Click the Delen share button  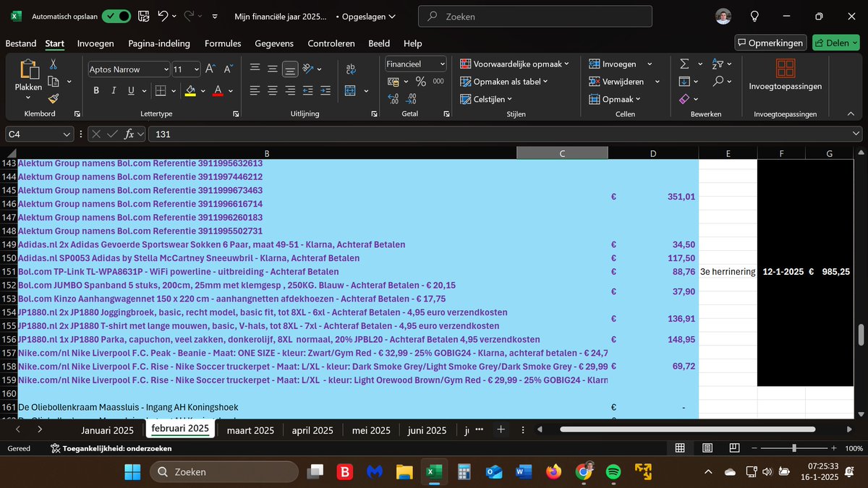click(835, 43)
